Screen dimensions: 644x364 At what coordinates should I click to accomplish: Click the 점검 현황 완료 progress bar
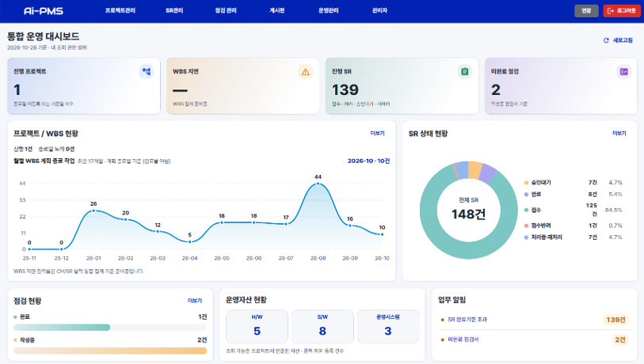click(110, 328)
